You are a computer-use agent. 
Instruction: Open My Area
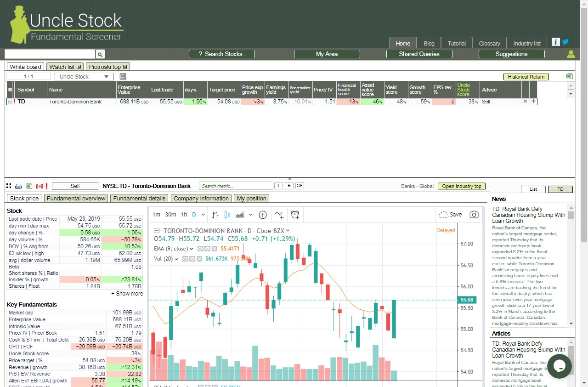click(327, 54)
